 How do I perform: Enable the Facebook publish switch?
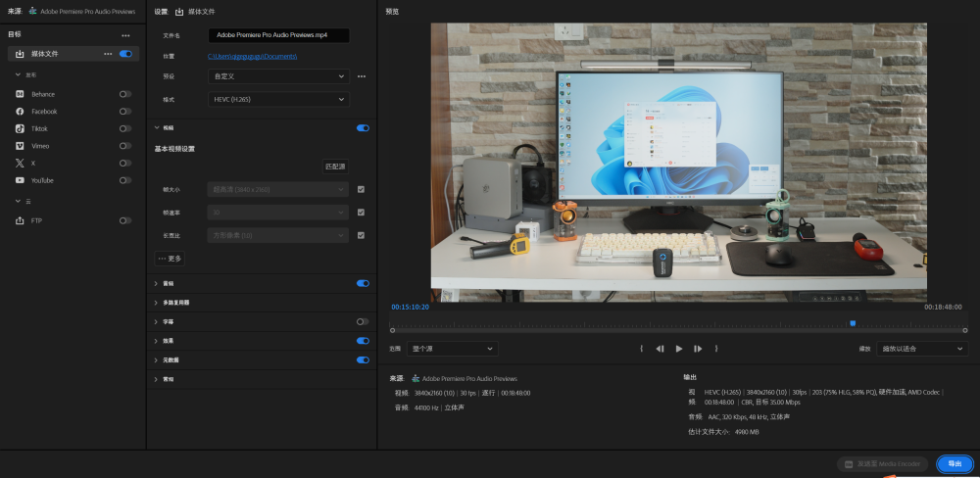125,112
